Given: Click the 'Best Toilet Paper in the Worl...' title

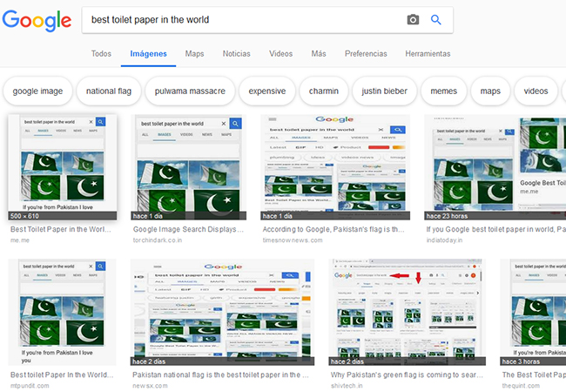Looking at the screenshot, I should click(61, 229).
